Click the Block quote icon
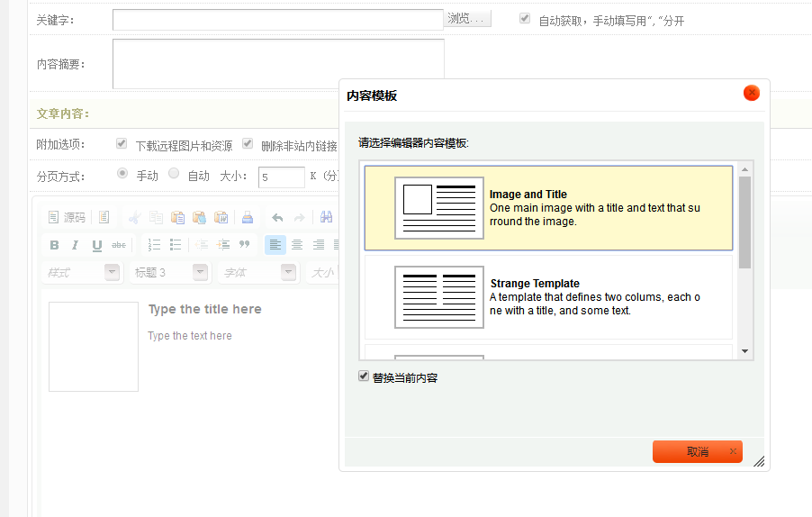Viewport: 812px width, 517px height. click(x=245, y=244)
